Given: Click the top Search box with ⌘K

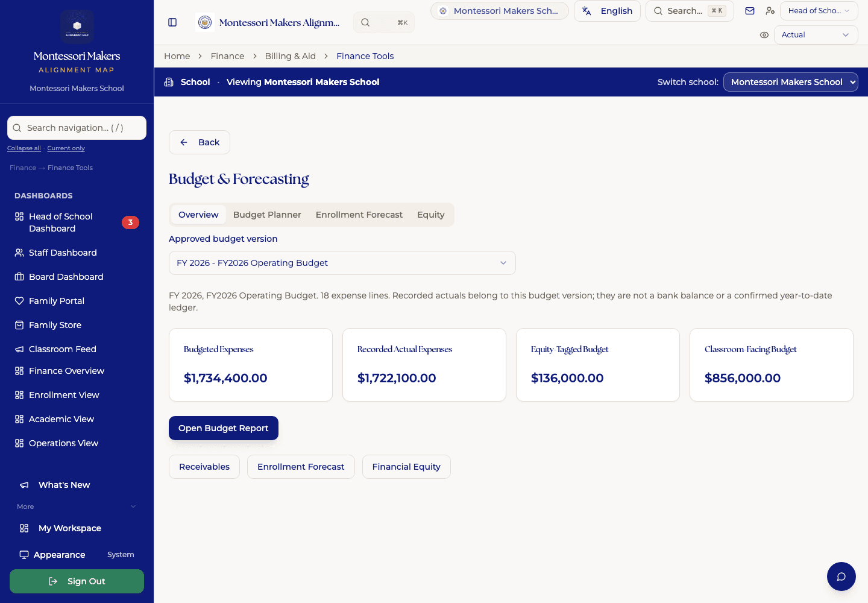Looking at the screenshot, I should 690,11.
